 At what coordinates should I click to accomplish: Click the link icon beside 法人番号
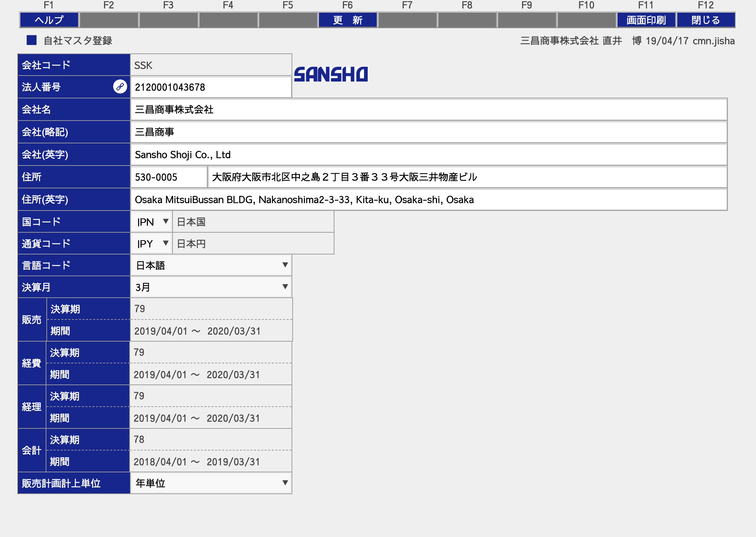(x=120, y=86)
